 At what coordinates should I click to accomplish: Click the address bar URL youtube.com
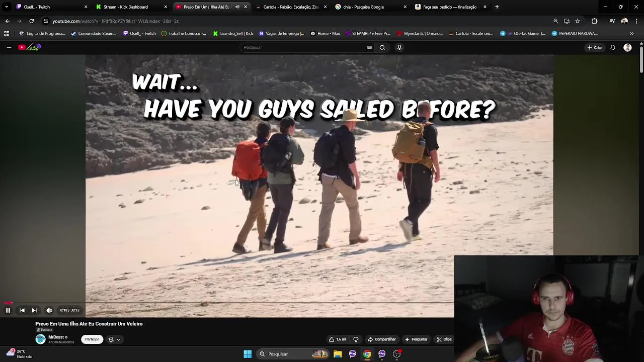tap(116, 21)
